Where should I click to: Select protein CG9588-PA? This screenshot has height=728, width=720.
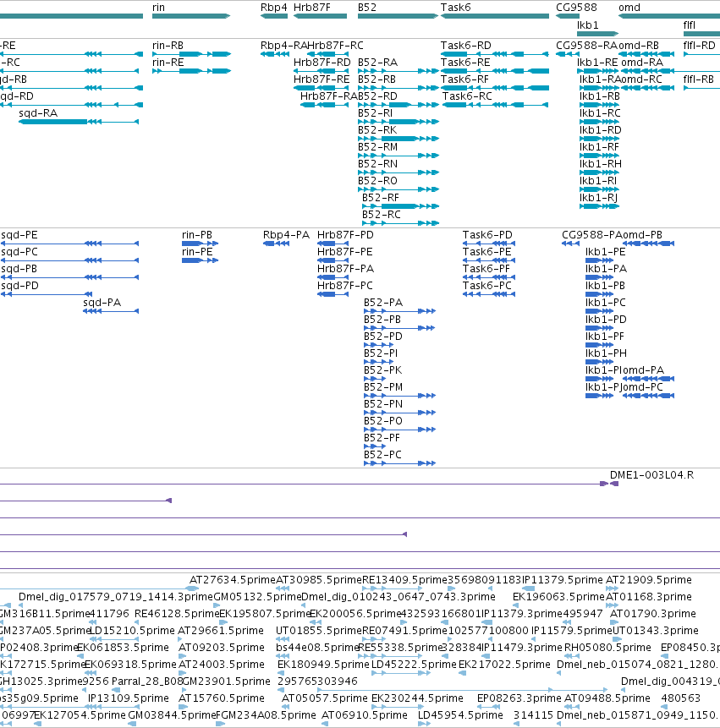(x=570, y=244)
